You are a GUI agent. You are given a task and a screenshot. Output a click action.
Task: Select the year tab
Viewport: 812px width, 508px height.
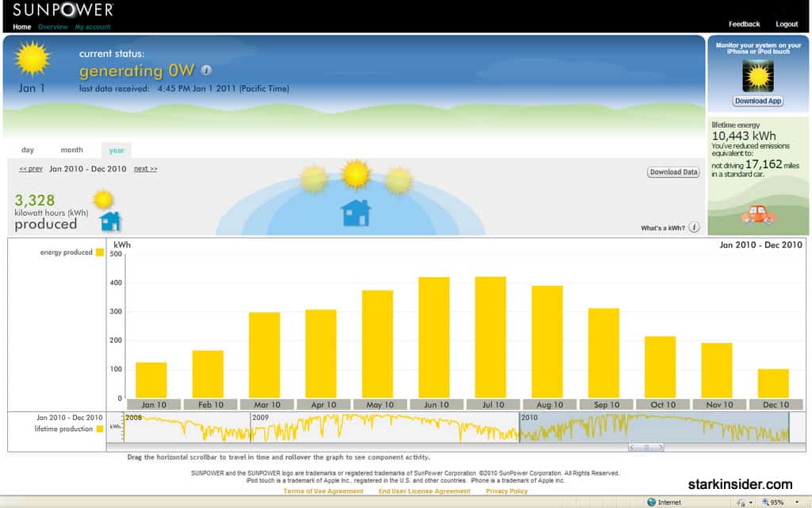117,150
